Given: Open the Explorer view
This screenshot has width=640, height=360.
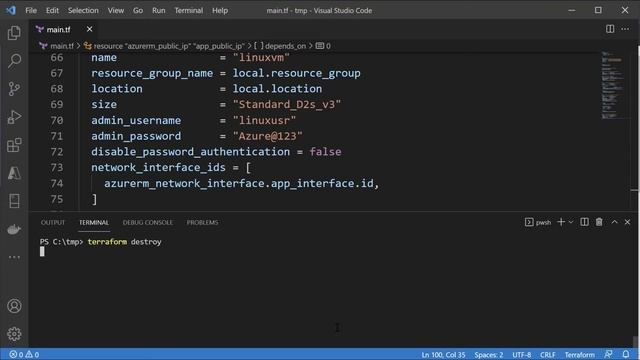Looking at the screenshot, I should point(14,33).
